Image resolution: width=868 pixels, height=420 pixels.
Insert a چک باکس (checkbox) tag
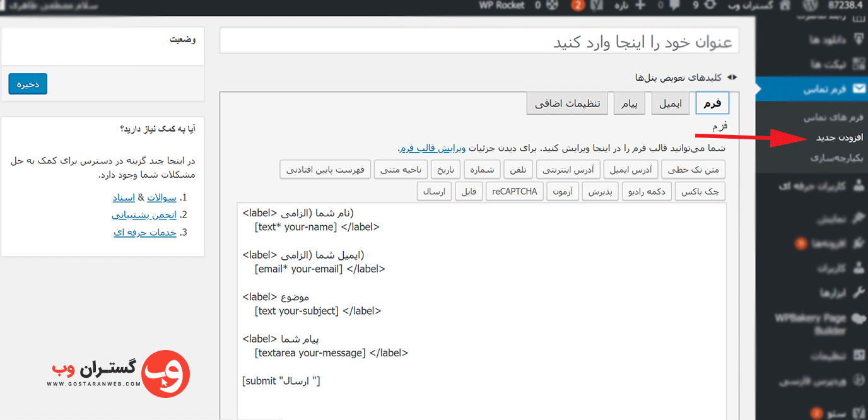[x=700, y=191]
